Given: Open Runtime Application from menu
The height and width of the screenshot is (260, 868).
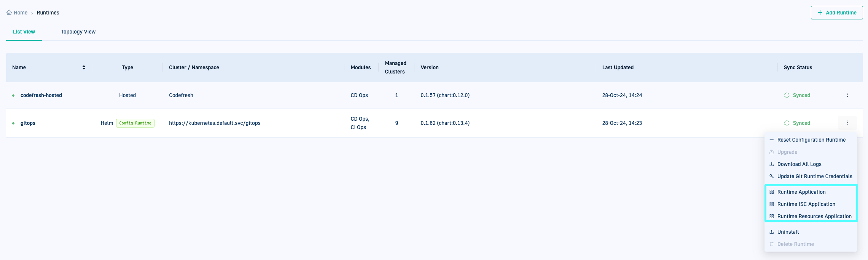Looking at the screenshot, I should coord(801,192).
